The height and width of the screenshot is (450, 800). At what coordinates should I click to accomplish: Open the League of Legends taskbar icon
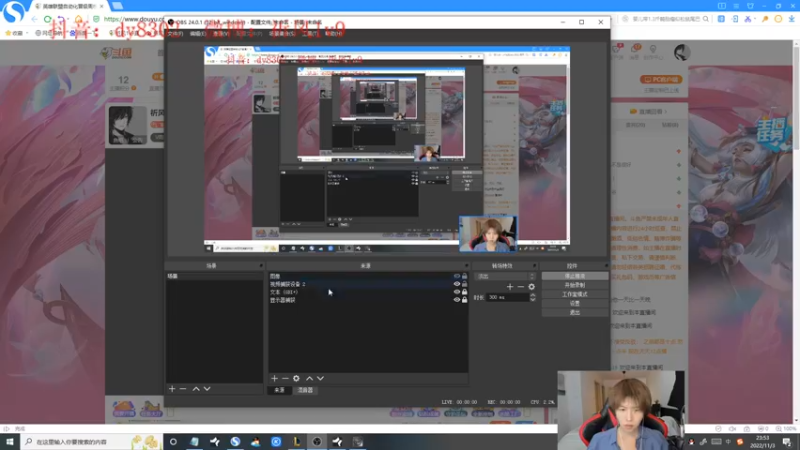(296, 442)
